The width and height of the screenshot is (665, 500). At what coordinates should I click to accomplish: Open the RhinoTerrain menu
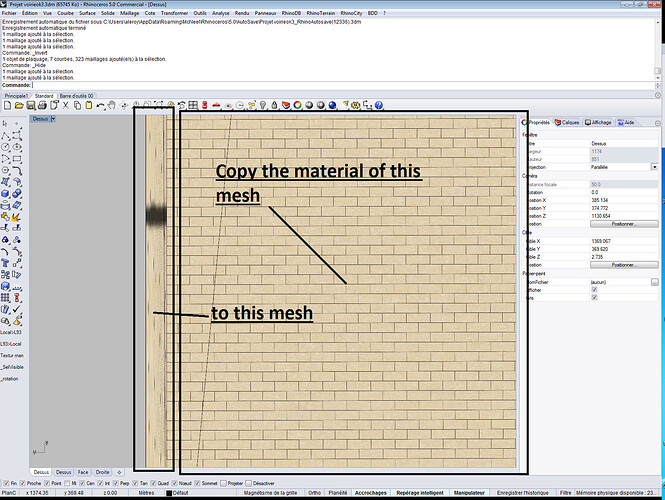coord(321,13)
